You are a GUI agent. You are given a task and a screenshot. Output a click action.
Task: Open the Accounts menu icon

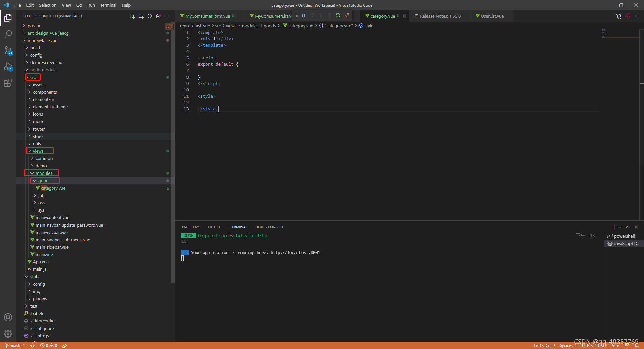(x=8, y=317)
